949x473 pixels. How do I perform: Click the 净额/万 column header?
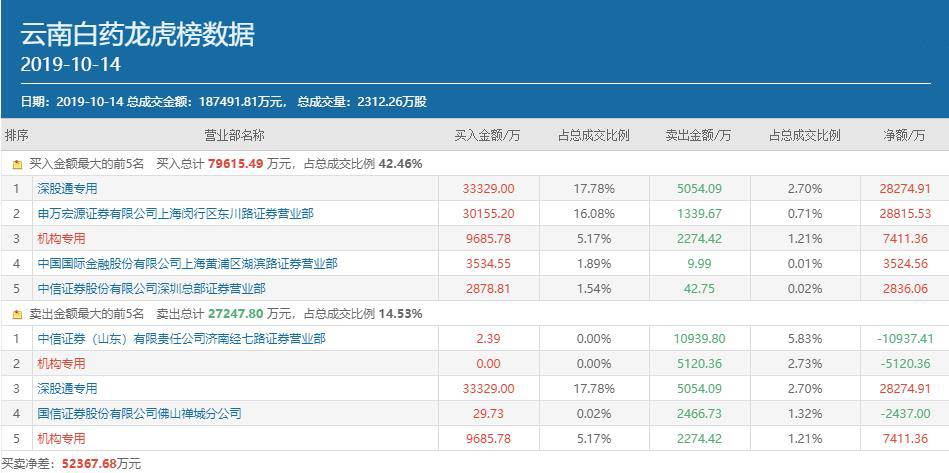point(904,135)
